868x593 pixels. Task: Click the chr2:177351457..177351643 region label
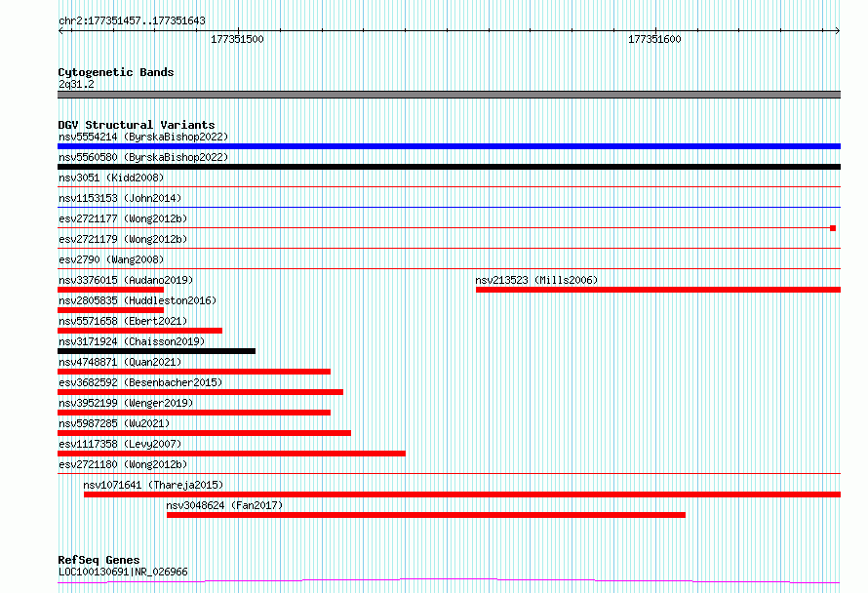[x=132, y=20]
